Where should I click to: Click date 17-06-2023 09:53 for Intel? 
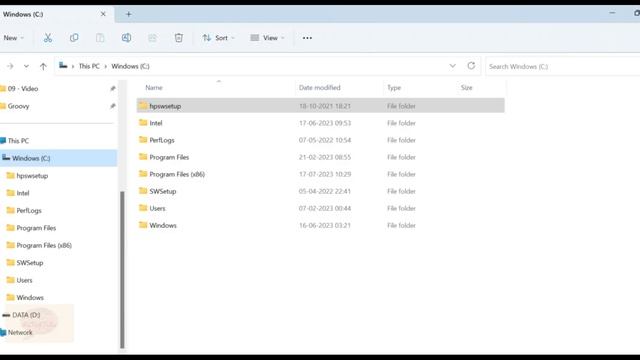[325, 123]
